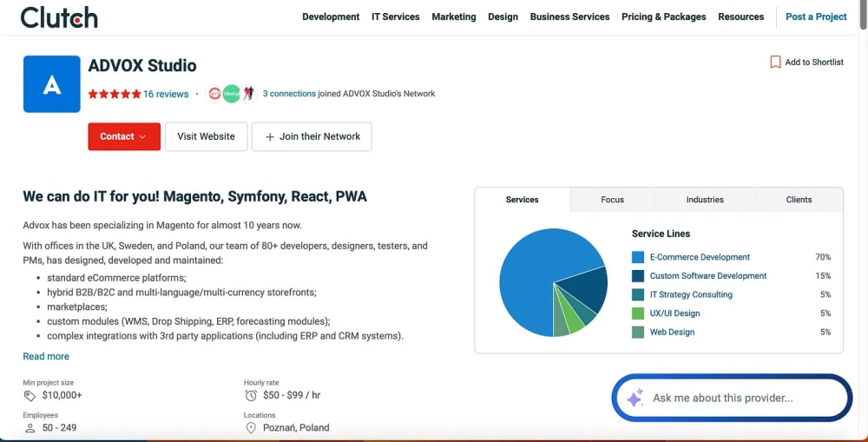The width and height of the screenshot is (868, 442).
Task: Open the Development menu in navigation
Action: click(x=331, y=16)
